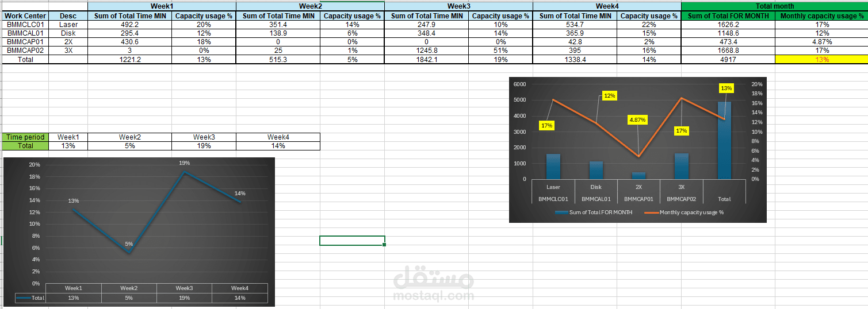This screenshot has height=309, width=868.
Task: Click the yellow 13% data label in monthly chart
Action: [x=726, y=88]
